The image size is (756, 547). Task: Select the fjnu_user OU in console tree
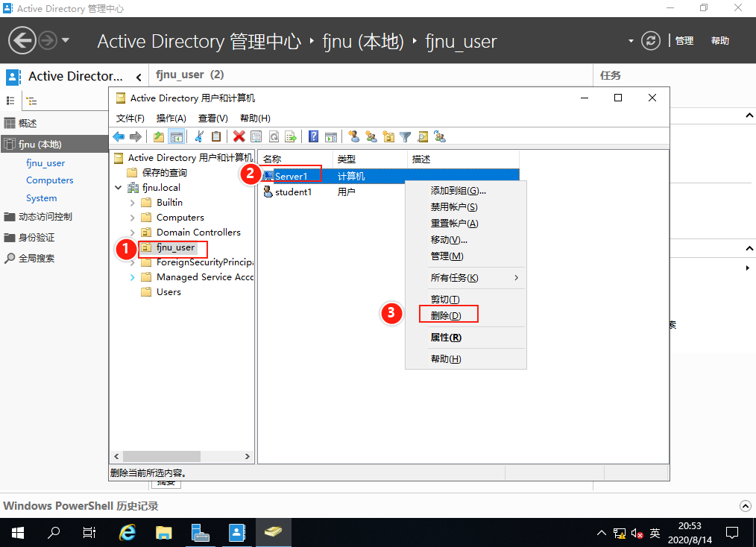175,247
